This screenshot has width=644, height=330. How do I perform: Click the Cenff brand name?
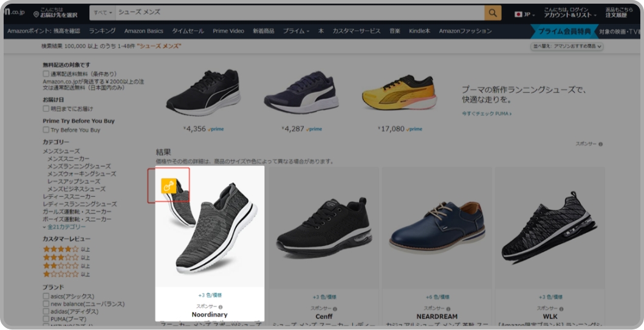point(324,317)
